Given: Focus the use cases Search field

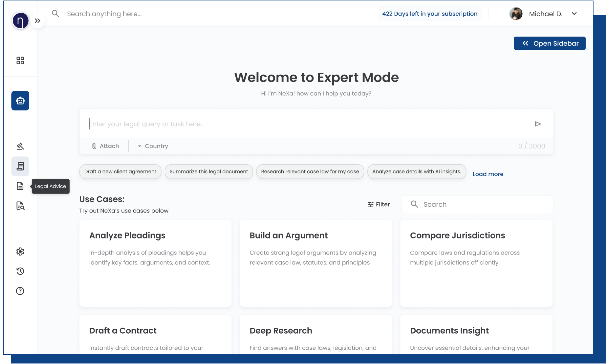Looking at the screenshot, I should pos(478,204).
